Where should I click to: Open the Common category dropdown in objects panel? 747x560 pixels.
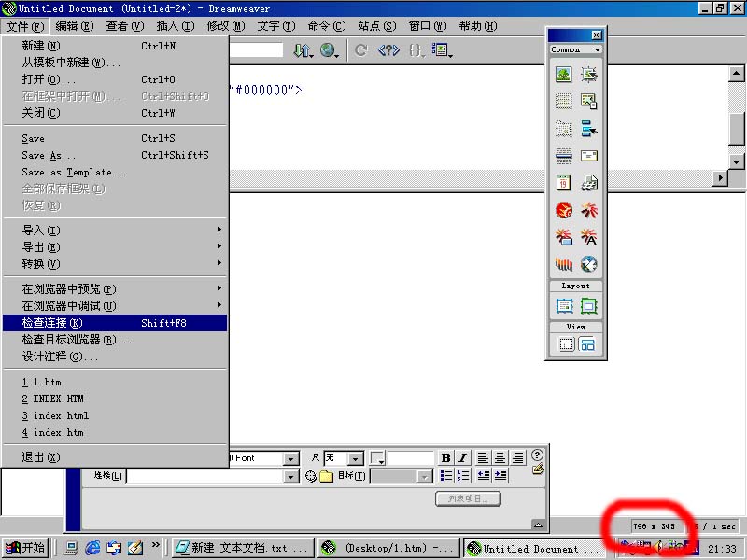point(575,49)
